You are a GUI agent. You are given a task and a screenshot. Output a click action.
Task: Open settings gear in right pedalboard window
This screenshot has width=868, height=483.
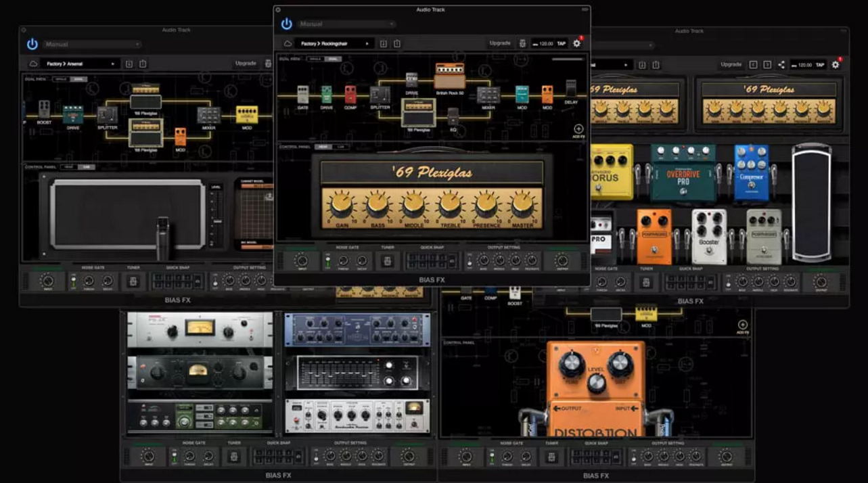point(836,65)
